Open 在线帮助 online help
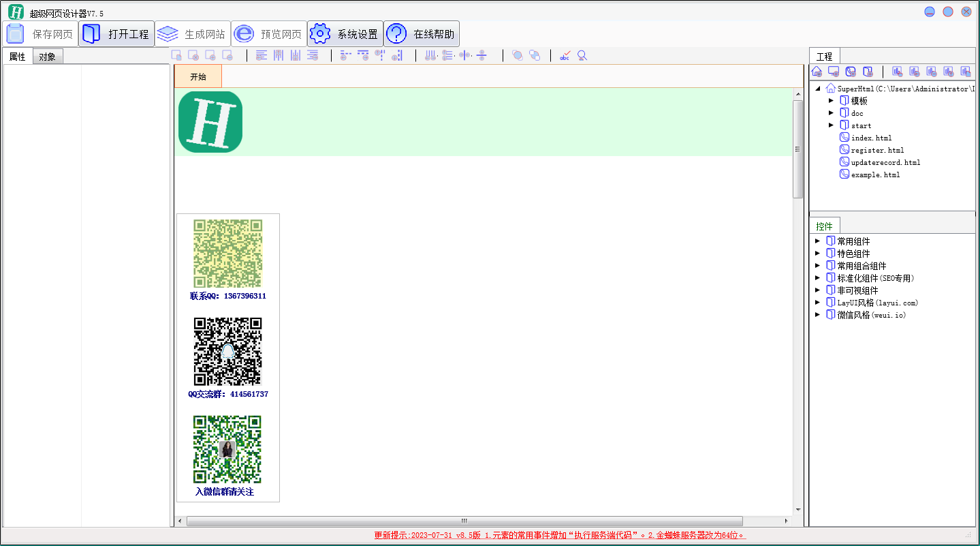The width and height of the screenshot is (980, 546). 422,33
